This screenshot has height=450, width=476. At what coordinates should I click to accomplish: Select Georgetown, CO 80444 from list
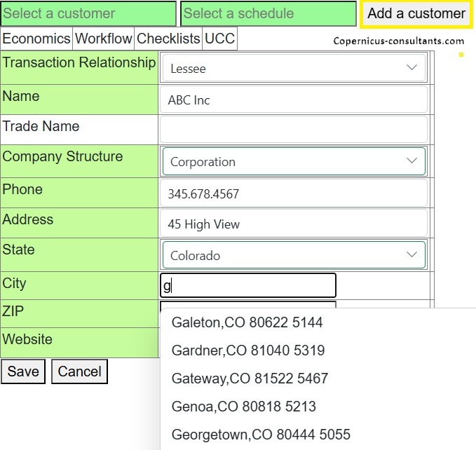click(x=261, y=435)
